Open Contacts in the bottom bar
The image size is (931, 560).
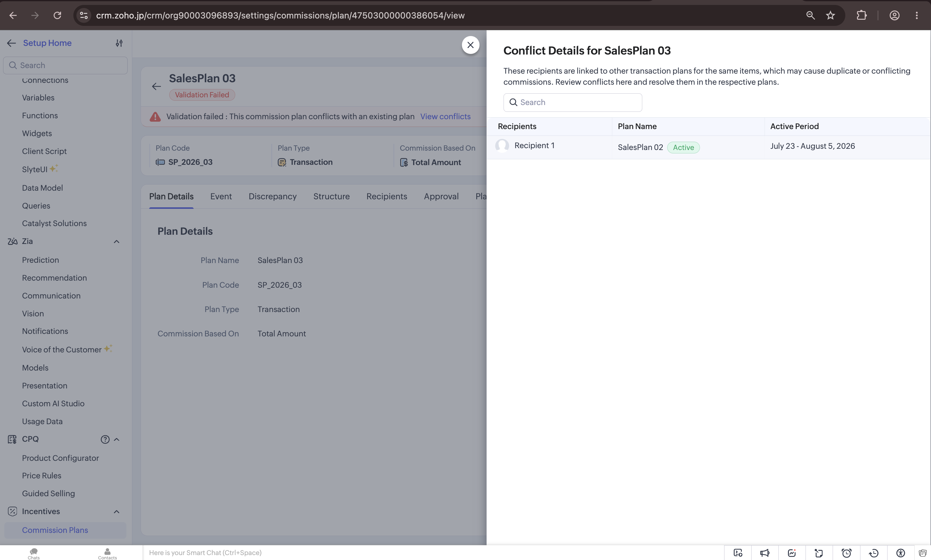click(107, 554)
